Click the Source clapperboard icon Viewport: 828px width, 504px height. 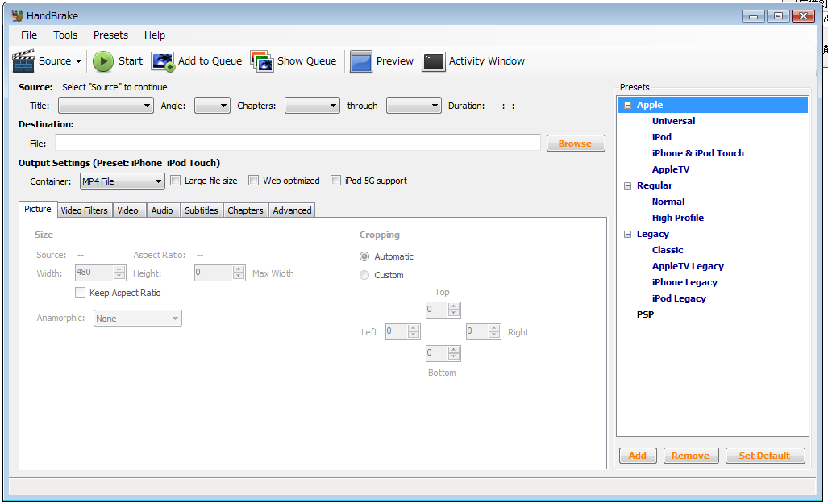(24, 61)
